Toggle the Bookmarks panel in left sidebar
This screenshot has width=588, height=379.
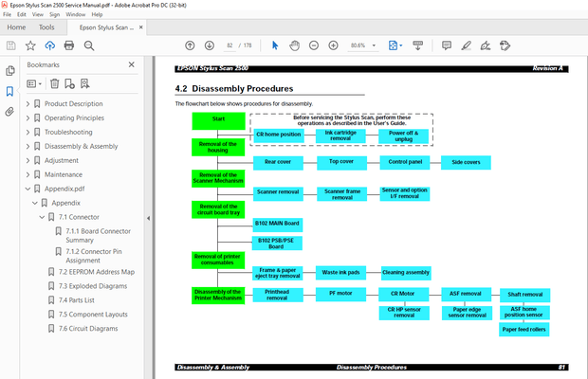pos(9,91)
